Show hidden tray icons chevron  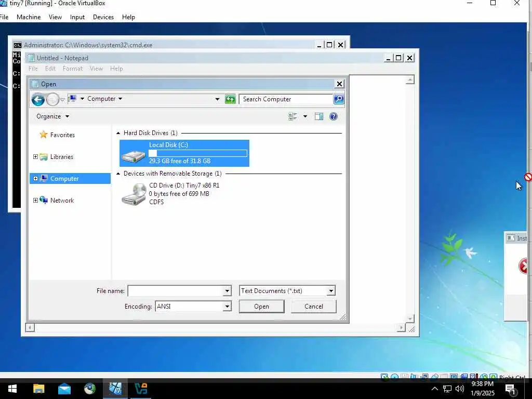tap(435, 389)
